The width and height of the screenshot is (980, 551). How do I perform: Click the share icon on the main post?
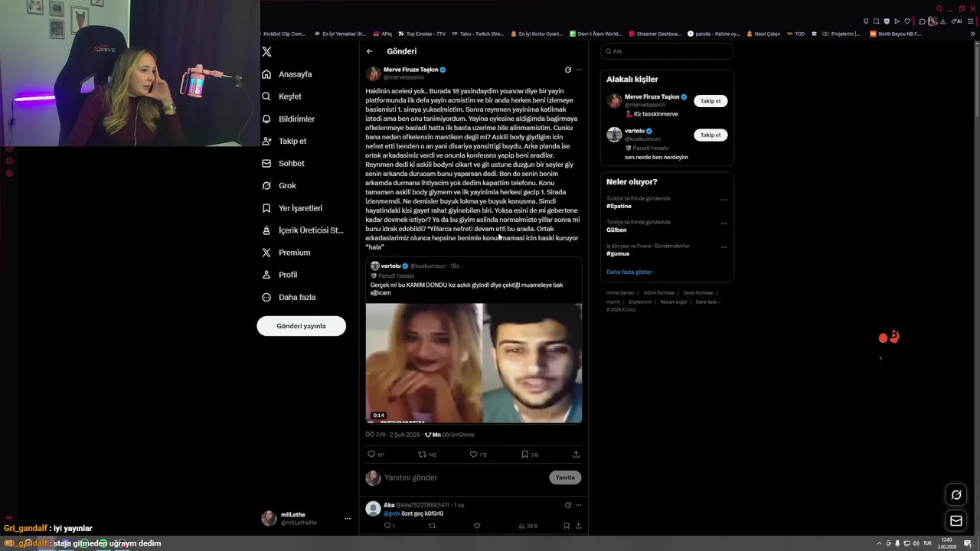576,455
